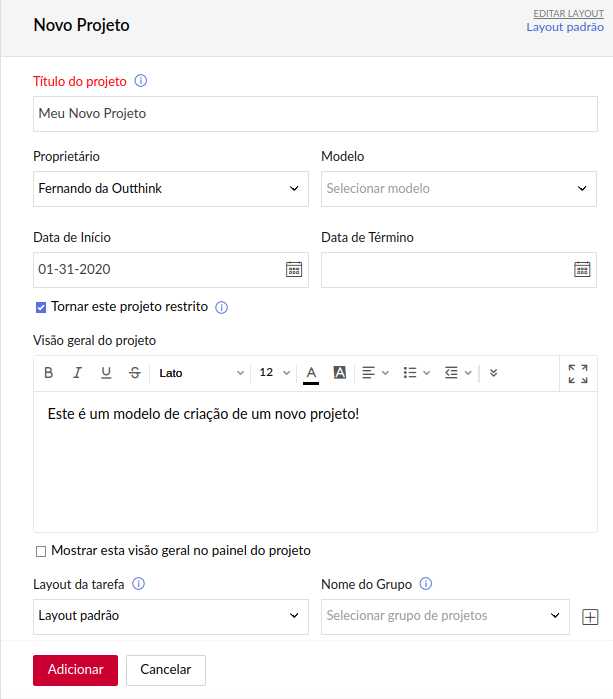Add new project group plus icon
Image resolution: width=613 pixels, height=699 pixels.
click(x=590, y=617)
